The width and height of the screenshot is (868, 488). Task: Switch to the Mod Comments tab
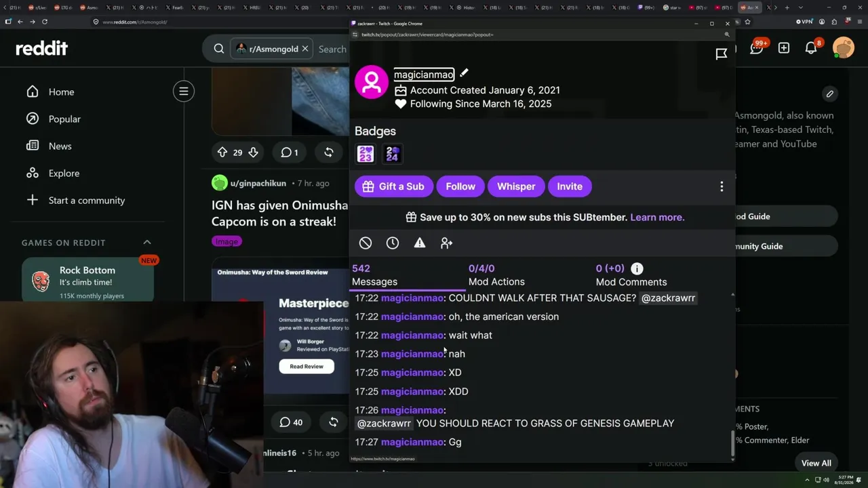tap(631, 275)
